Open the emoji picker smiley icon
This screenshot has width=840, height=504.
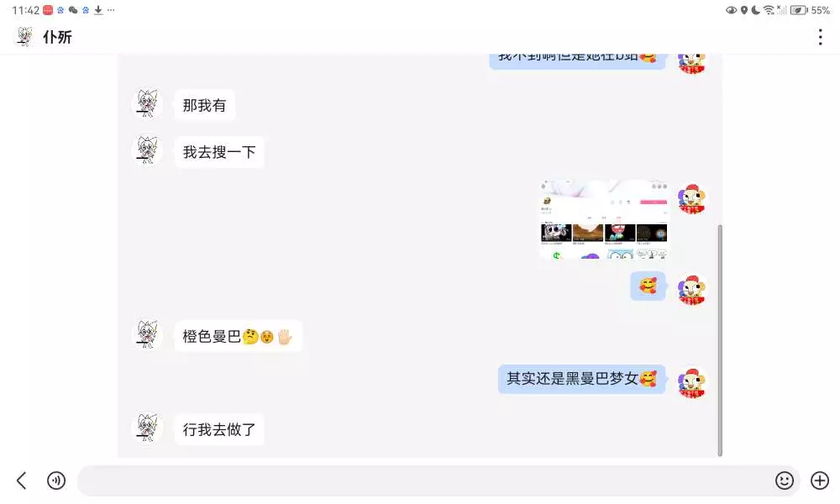coord(785,480)
